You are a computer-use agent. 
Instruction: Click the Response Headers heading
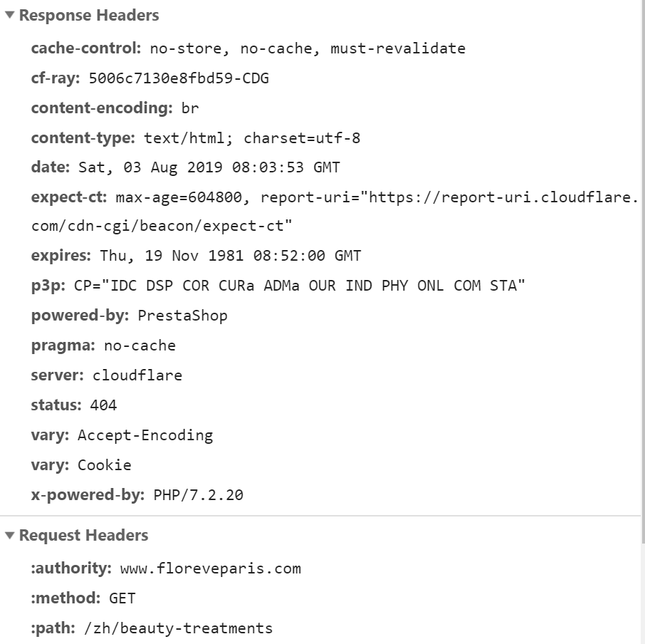click(x=89, y=15)
